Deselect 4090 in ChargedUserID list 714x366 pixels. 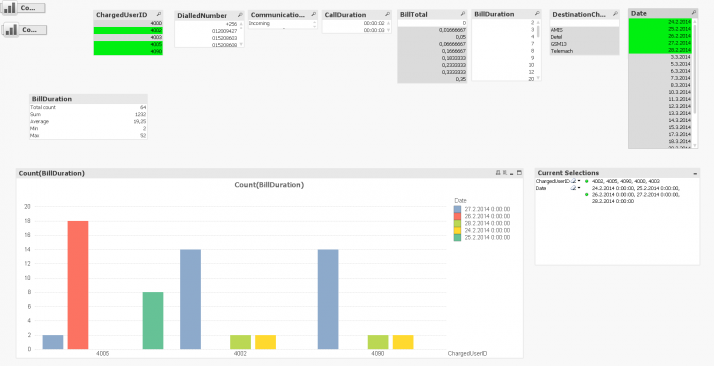coord(128,52)
